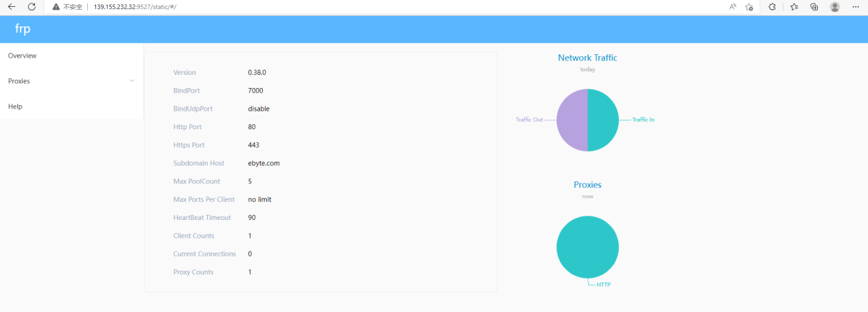Viewport: 868px width, 312px height.
Task: Add page to favorites star icon
Action: click(x=749, y=6)
